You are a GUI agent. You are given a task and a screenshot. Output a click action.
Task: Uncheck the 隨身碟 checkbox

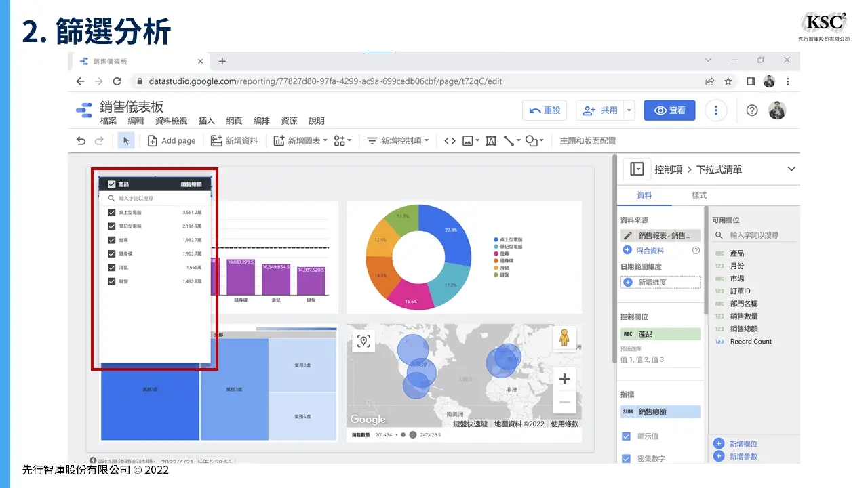(112, 253)
